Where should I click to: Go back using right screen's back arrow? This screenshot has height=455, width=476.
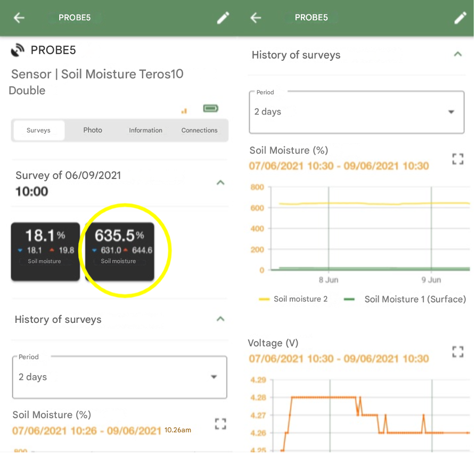tap(256, 18)
